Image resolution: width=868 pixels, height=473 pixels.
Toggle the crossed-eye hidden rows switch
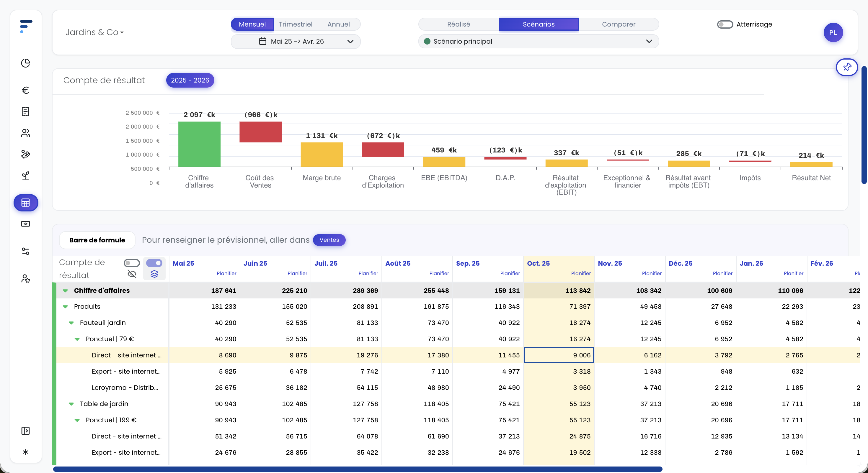pos(132,263)
